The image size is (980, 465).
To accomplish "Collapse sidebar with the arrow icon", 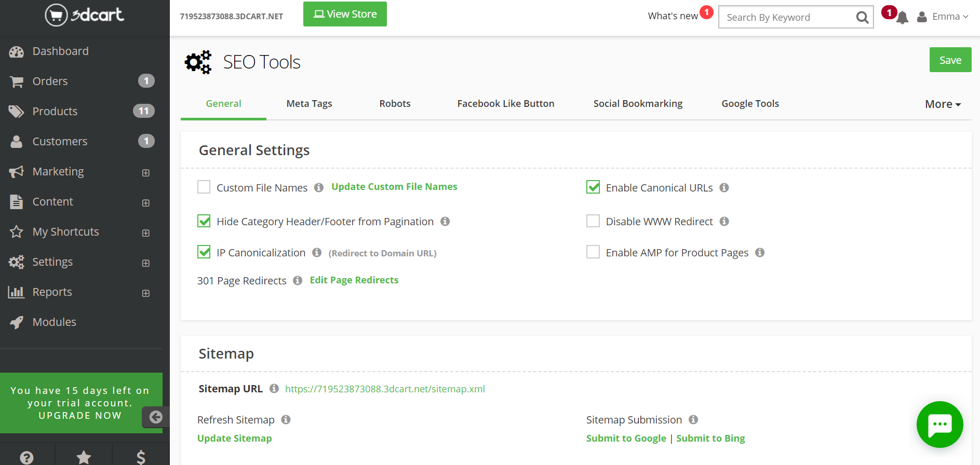I will 155,417.
